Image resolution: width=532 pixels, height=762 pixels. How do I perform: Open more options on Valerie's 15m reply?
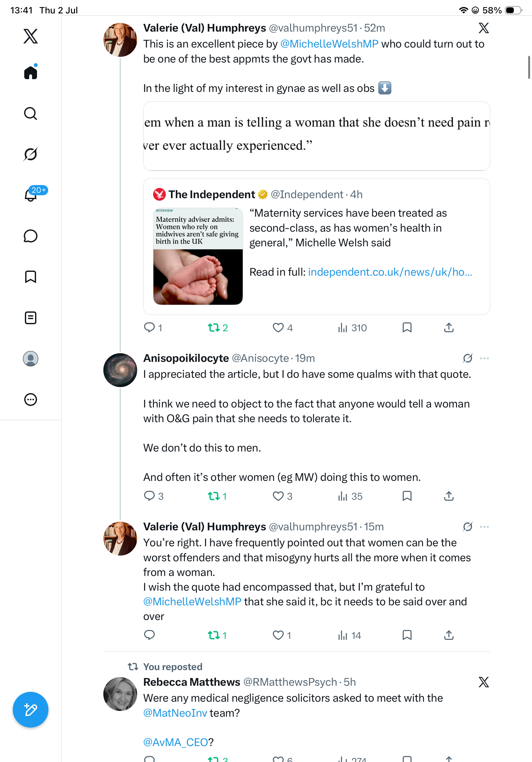click(x=484, y=527)
